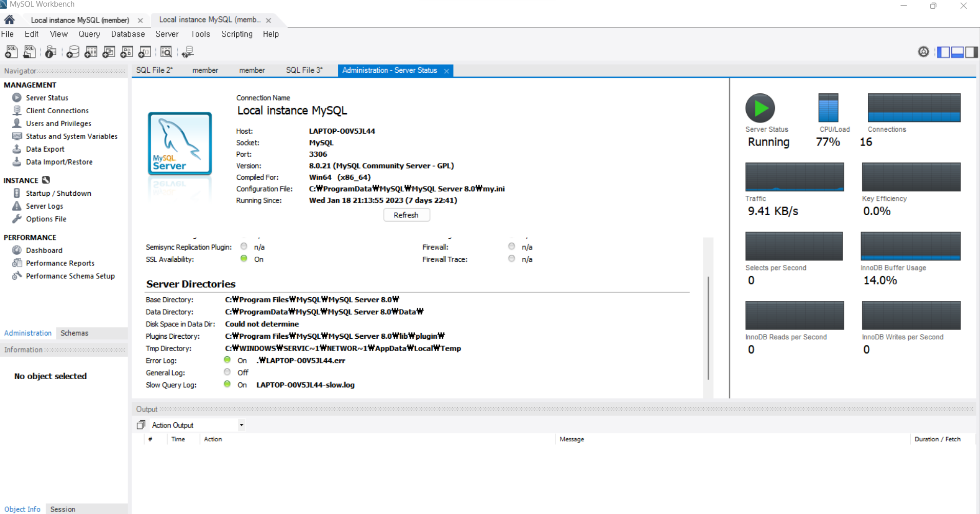Switch to the Schemas tab
980x514 pixels.
tap(74, 333)
